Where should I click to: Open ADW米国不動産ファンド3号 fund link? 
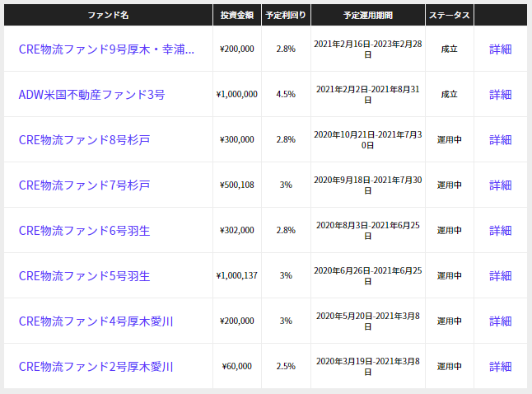click(91, 95)
